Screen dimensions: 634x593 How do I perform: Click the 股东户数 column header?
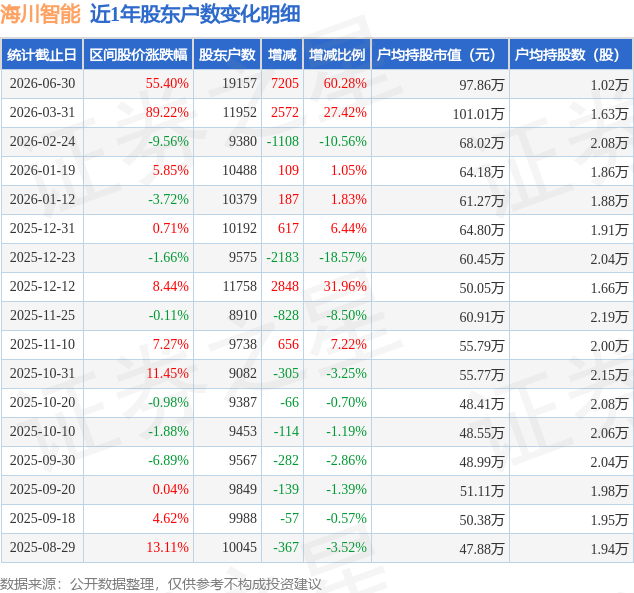point(227,55)
